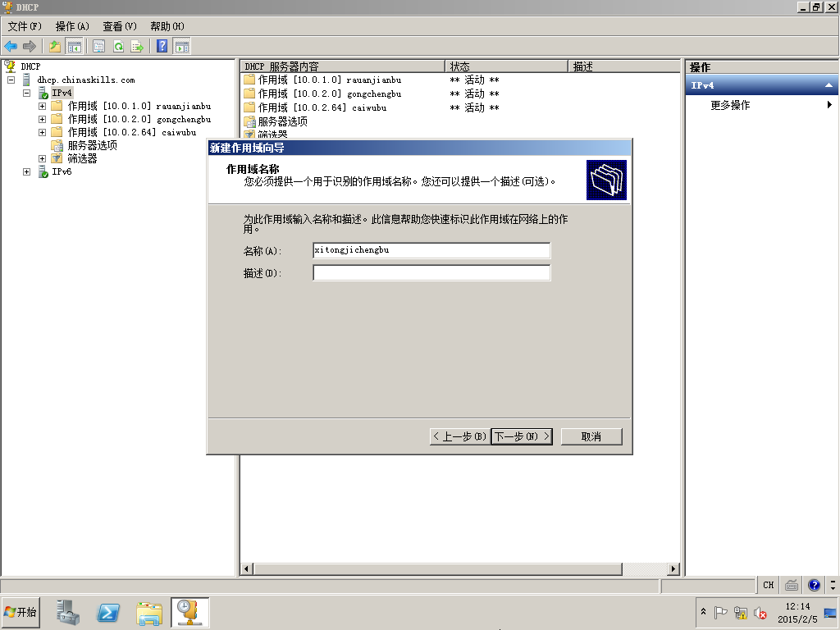Cancel the new scope wizard with 取消
Viewport: 840px width, 630px height.
point(591,436)
